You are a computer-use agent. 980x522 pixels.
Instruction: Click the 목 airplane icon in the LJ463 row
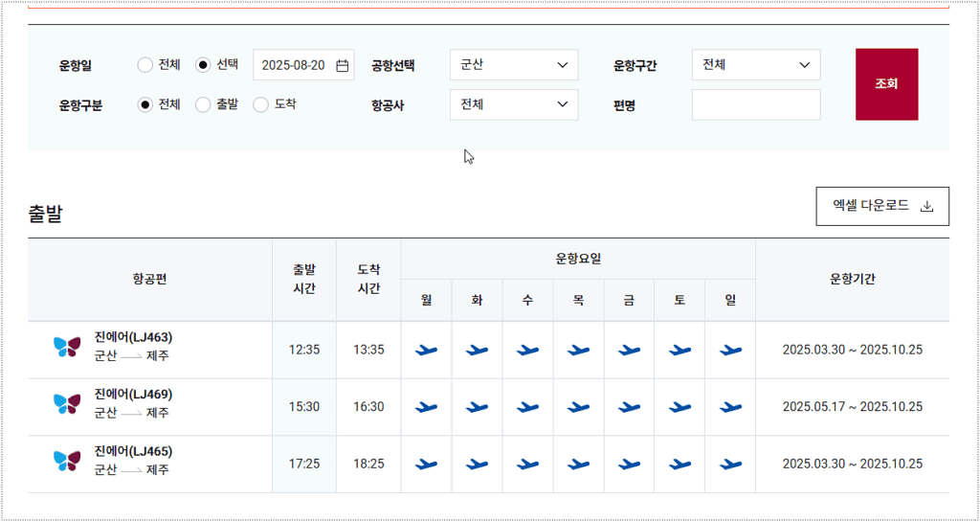tap(579, 351)
